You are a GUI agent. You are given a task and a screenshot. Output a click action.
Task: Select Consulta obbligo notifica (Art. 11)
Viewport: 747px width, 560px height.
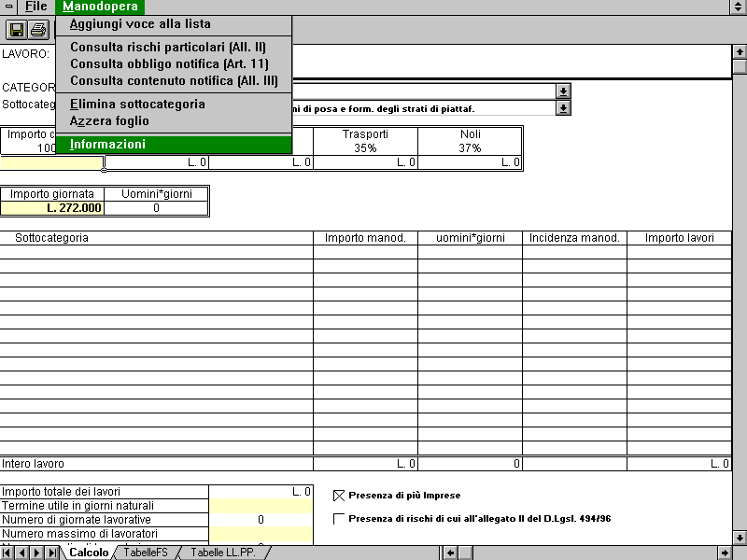174,63
